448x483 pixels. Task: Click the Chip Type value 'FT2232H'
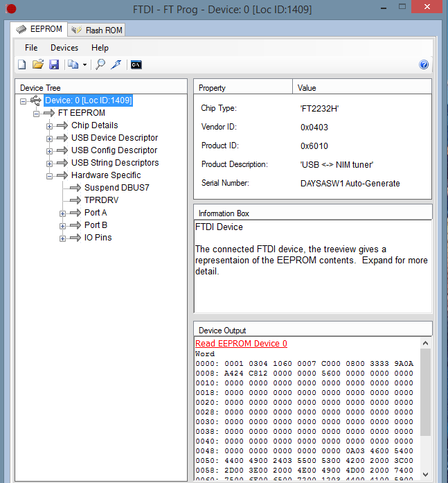(319, 109)
